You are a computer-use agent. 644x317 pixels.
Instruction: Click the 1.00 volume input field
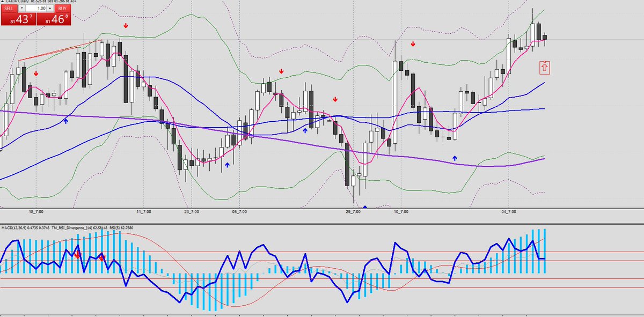[x=36, y=9]
